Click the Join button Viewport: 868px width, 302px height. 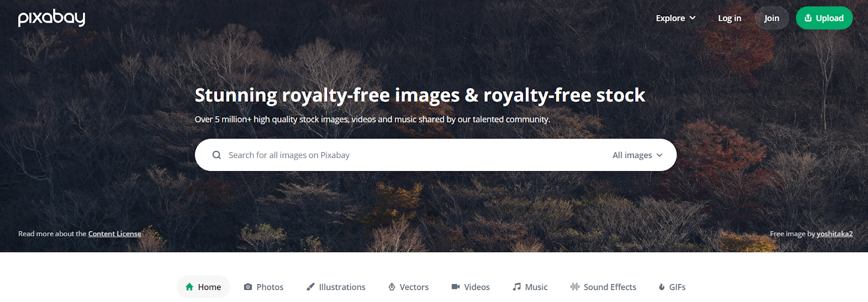pyautogui.click(x=772, y=18)
